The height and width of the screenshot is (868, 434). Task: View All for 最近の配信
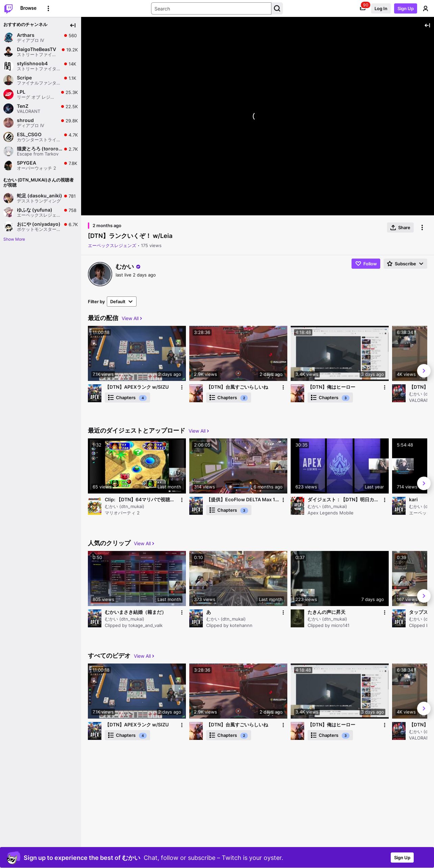coord(132,318)
